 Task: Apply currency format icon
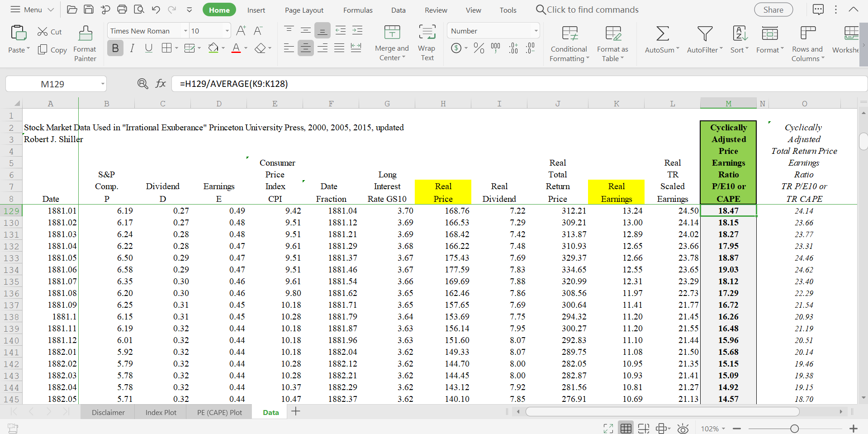tap(456, 48)
